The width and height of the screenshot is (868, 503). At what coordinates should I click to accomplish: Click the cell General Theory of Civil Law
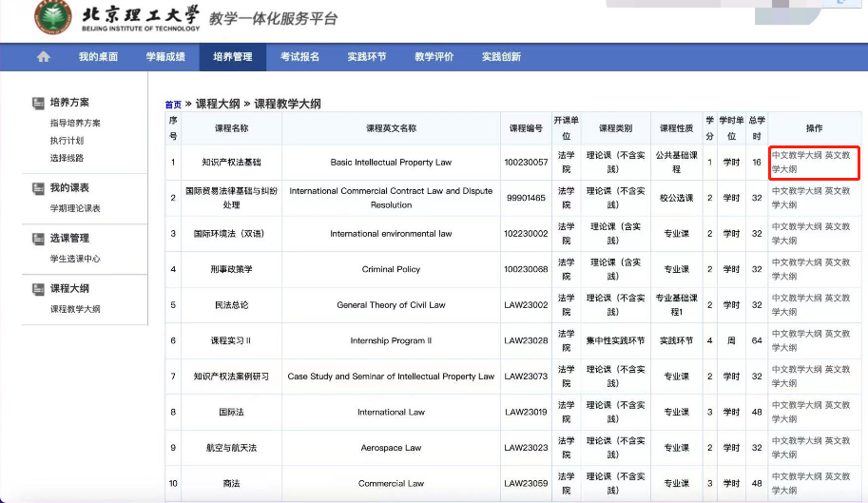click(x=391, y=305)
